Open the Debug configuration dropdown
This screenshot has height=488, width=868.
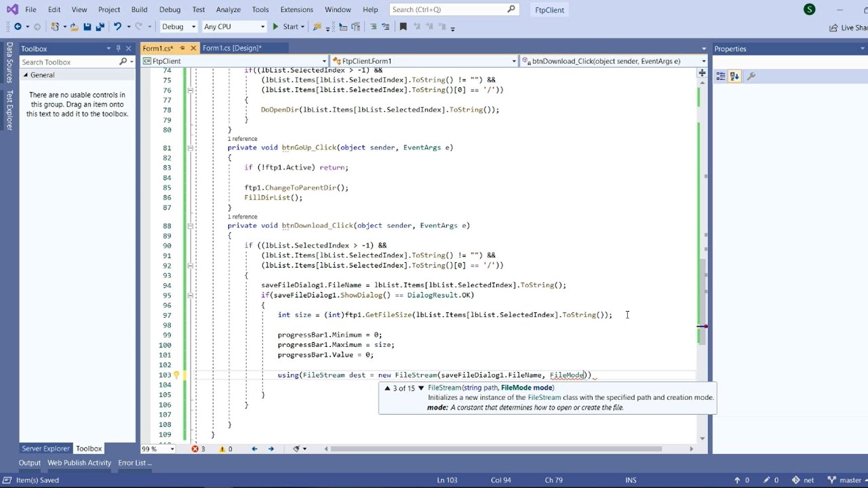tap(179, 26)
